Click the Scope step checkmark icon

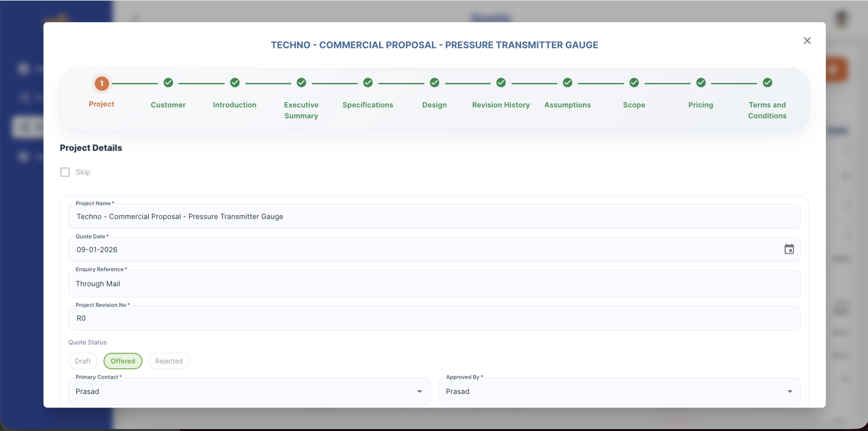(634, 83)
